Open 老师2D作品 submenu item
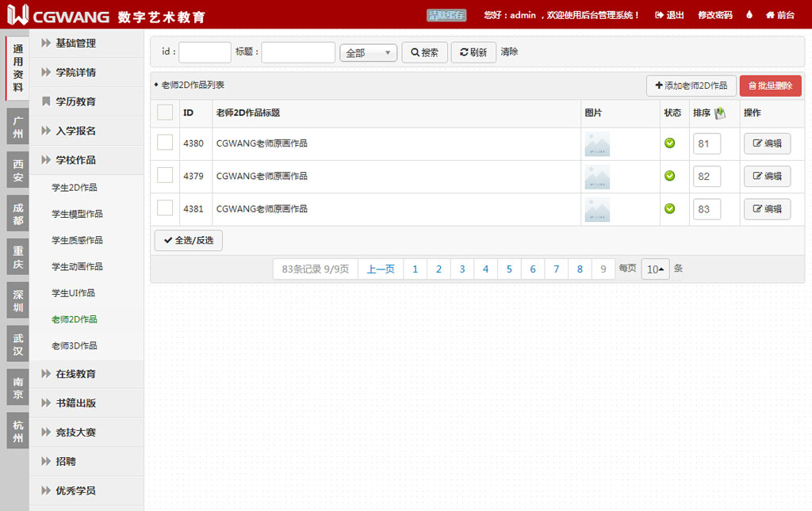The image size is (812, 511). (x=74, y=319)
